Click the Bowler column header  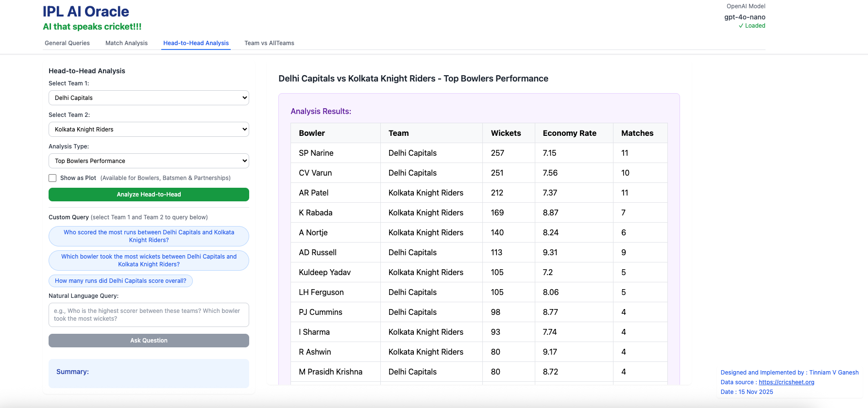(312, 133)
